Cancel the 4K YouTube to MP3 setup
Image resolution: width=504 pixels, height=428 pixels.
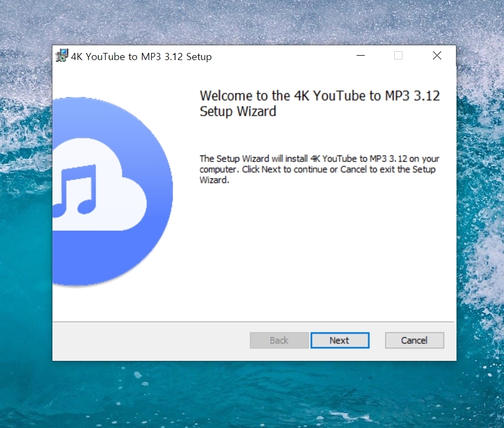coord(414,340)
